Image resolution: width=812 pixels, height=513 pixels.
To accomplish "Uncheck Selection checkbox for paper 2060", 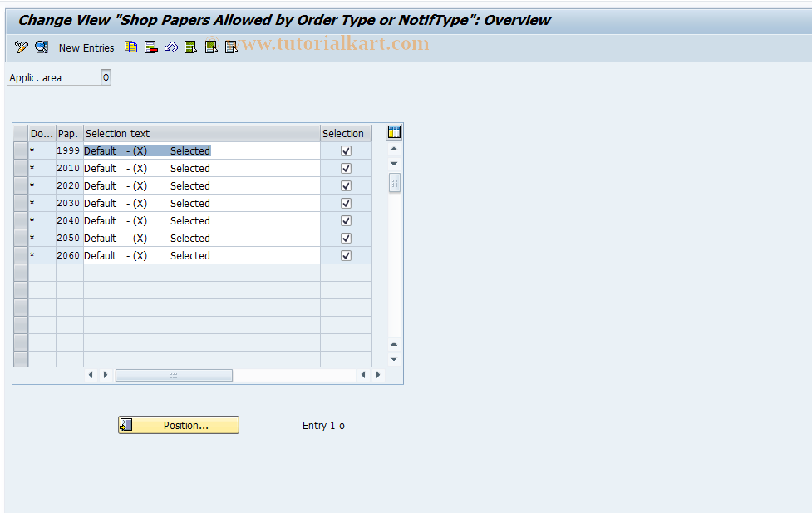I will point(345,255).
